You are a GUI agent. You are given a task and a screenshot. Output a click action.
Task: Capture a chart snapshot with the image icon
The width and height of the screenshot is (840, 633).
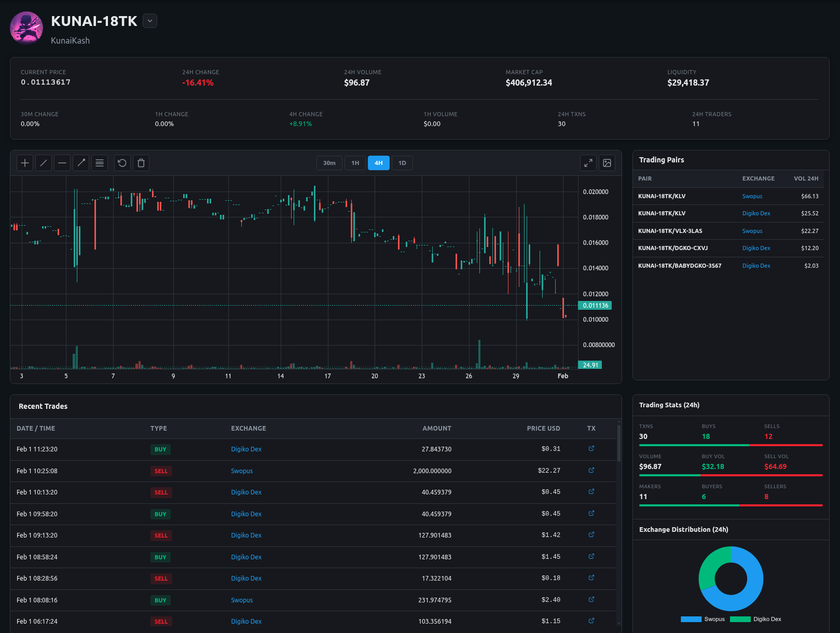607,163
